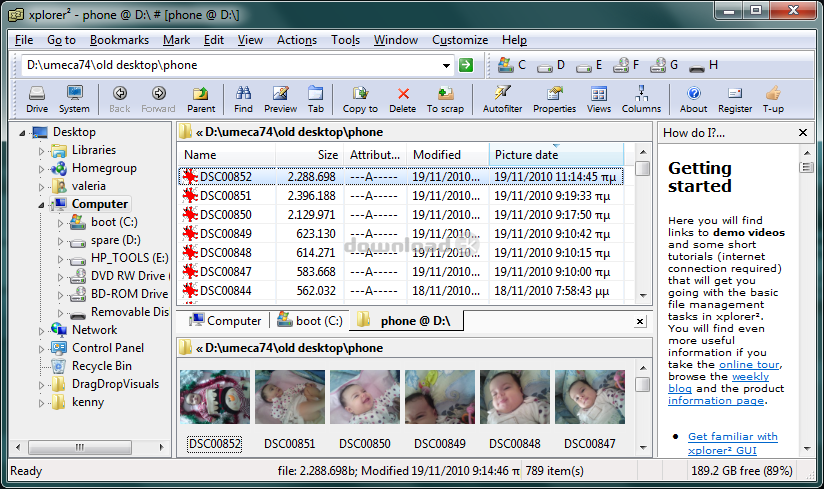Expand the Libraries tree node
This screenshot has width=824, height=489.
tap(42, 150)
